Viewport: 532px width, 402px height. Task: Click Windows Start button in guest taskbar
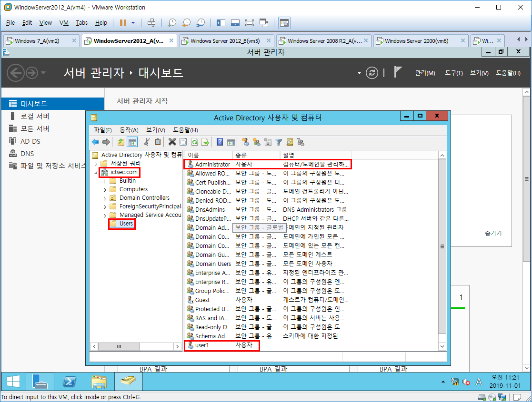click(x=13, y=382)
